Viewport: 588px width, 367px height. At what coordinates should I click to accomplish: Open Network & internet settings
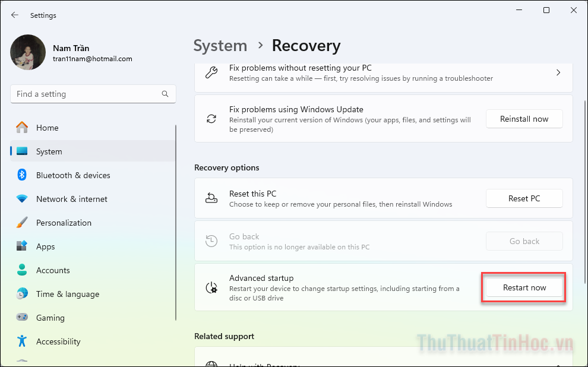tap(71, 199)
